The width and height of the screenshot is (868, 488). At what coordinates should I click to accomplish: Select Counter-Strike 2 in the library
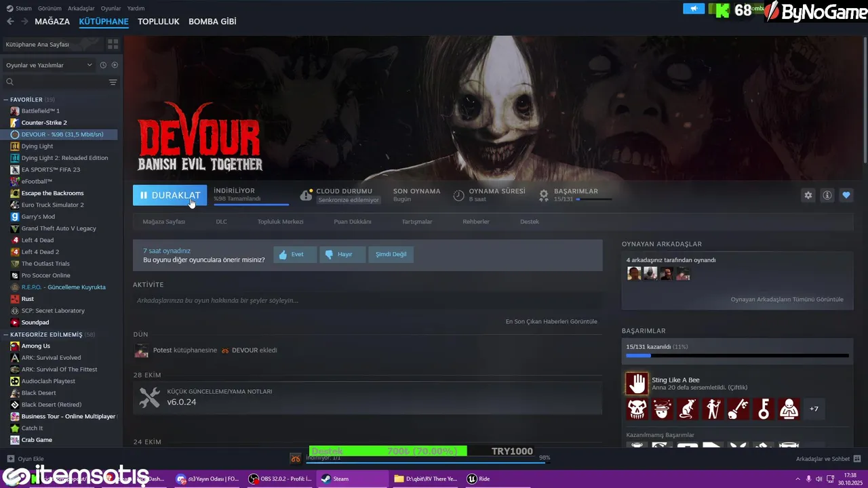click(44, 123)
